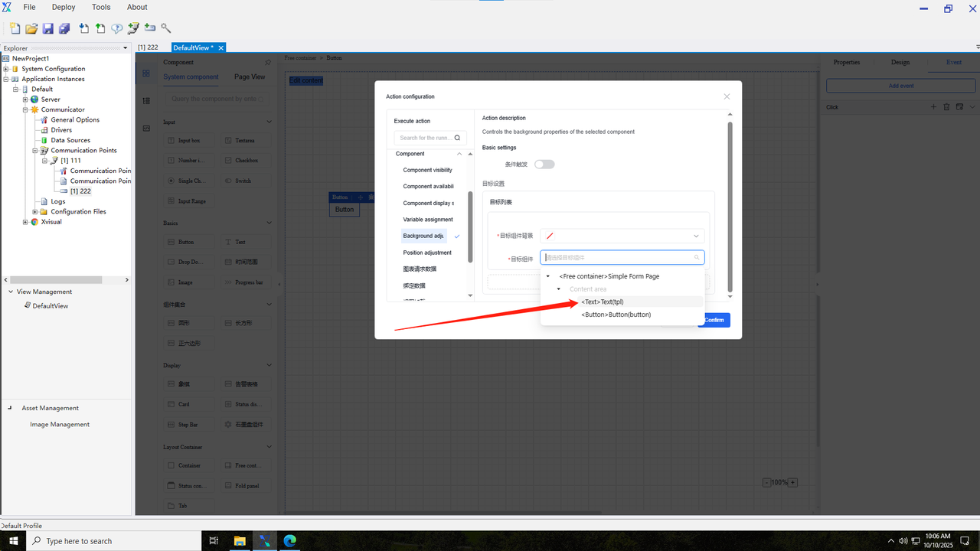The width and height of the screenshot is (980, 551).
Task: Select the Text(tpl) target component
Action: [x=603, y=302]
